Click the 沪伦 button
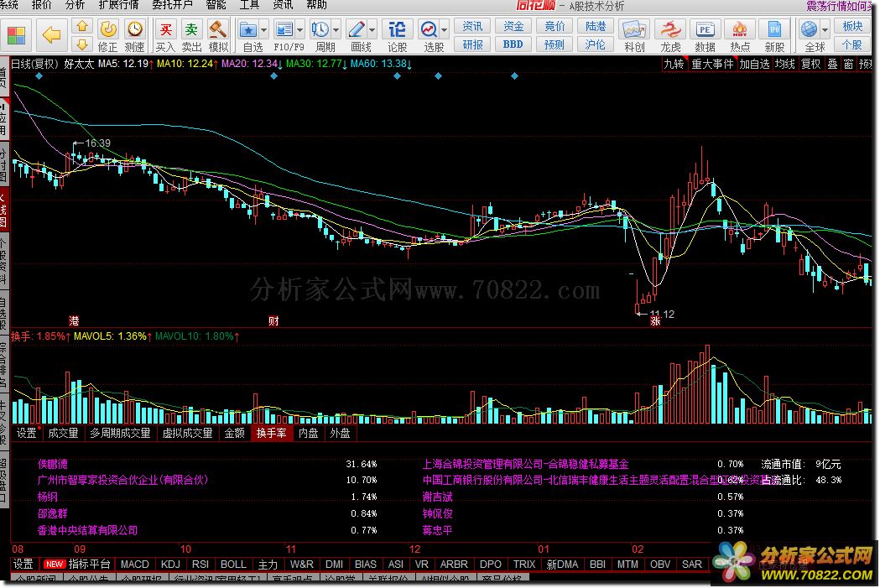 [x=596, y=44]
